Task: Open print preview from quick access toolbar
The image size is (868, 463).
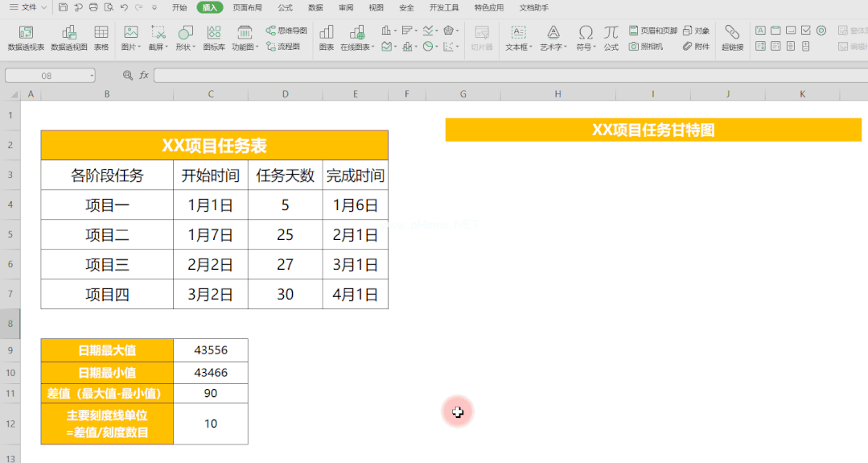Action: click(x=109, y=8)
